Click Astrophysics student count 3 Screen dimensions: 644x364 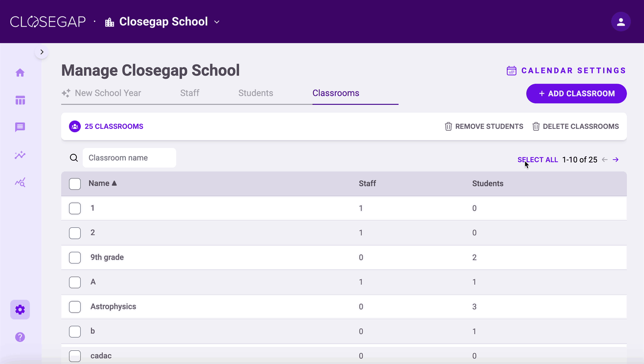click(x=474, y=307)
